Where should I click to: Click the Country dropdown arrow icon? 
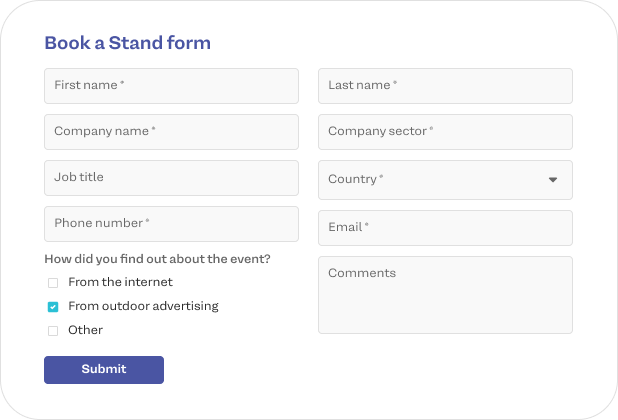coord(553,180)
